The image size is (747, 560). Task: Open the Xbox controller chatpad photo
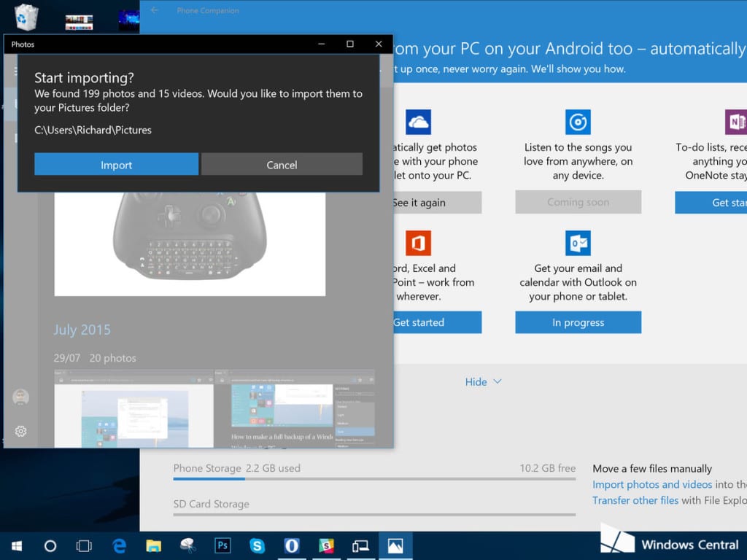[190, 244]
